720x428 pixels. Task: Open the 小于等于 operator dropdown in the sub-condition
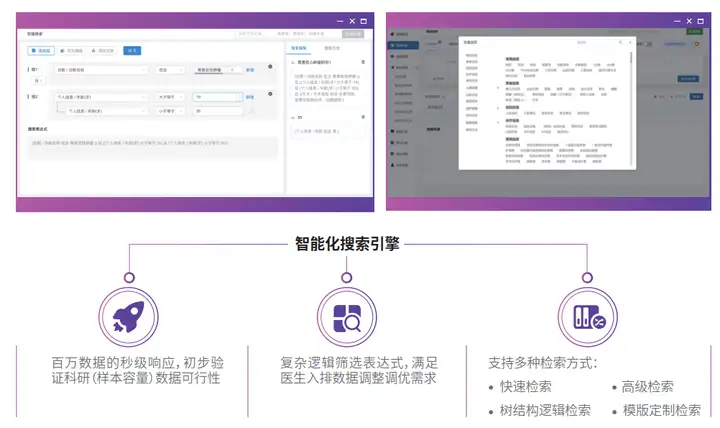pos(170,111)
